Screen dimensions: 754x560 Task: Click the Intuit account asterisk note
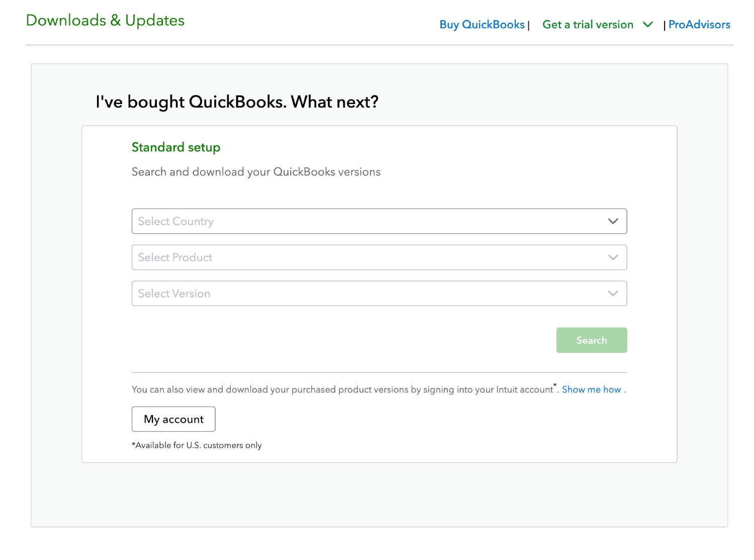point(555,386)
